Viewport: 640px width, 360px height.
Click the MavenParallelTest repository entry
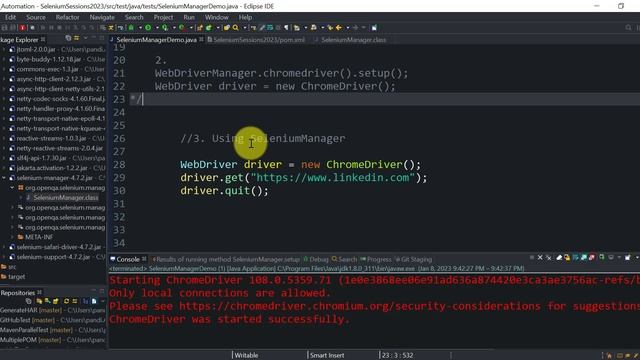coord(24,330)
